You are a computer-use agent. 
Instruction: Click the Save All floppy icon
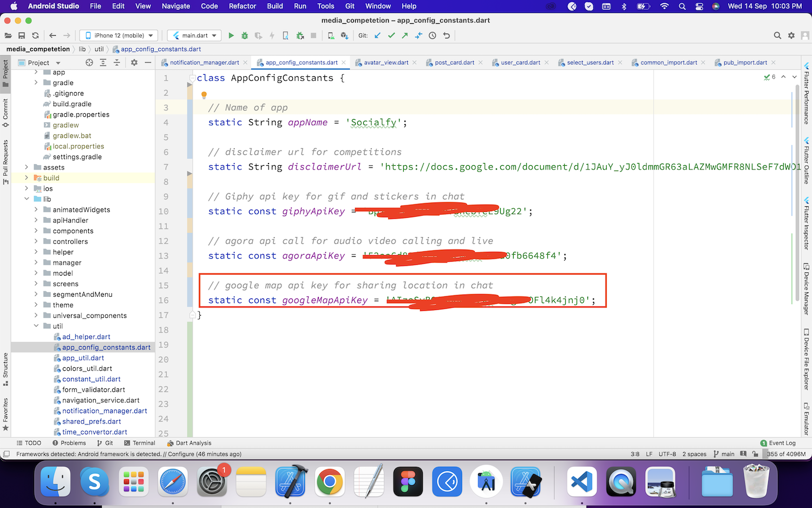(x=22, y=36)
